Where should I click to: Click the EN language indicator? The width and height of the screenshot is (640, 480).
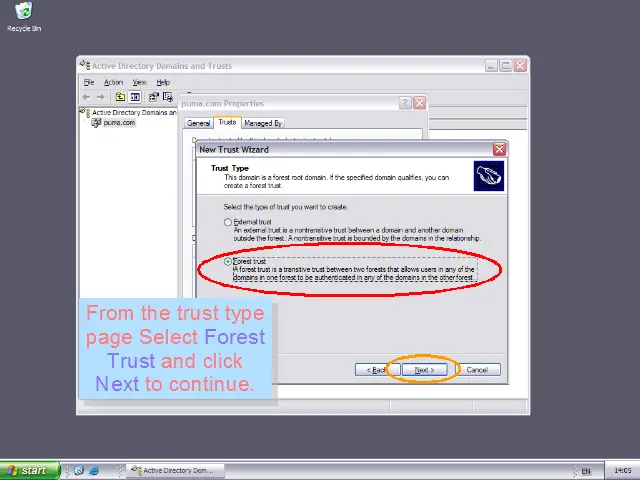tap(586, 471)
